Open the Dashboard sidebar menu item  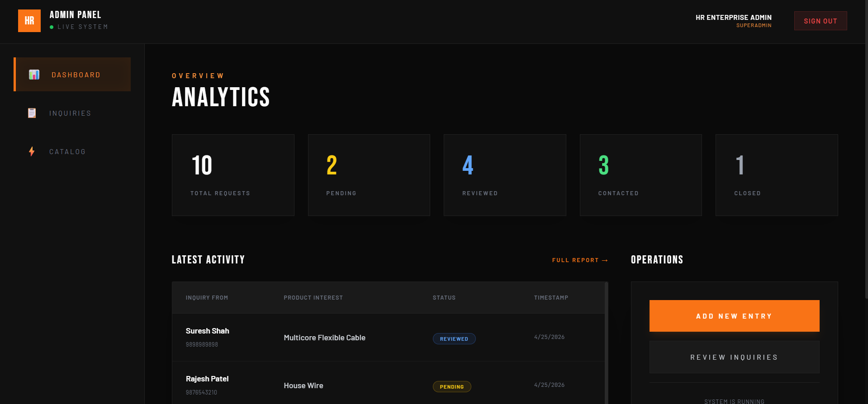point(76,75)
